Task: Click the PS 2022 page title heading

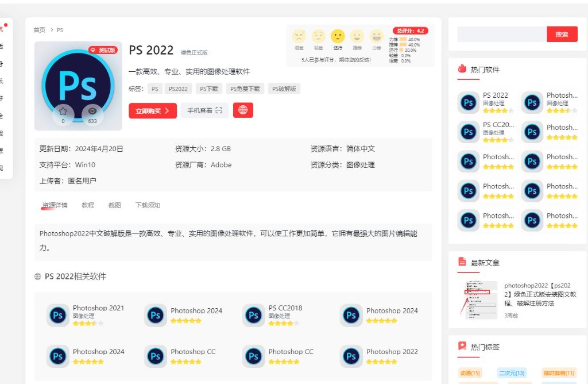Action: 151,50
